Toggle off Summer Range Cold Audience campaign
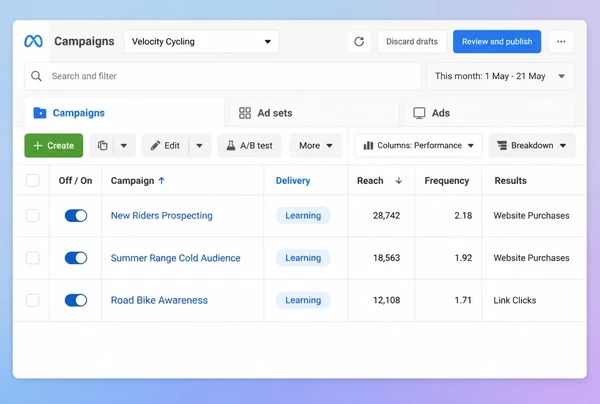This screenshot has height=404, width=600. [x=76, y=258]
